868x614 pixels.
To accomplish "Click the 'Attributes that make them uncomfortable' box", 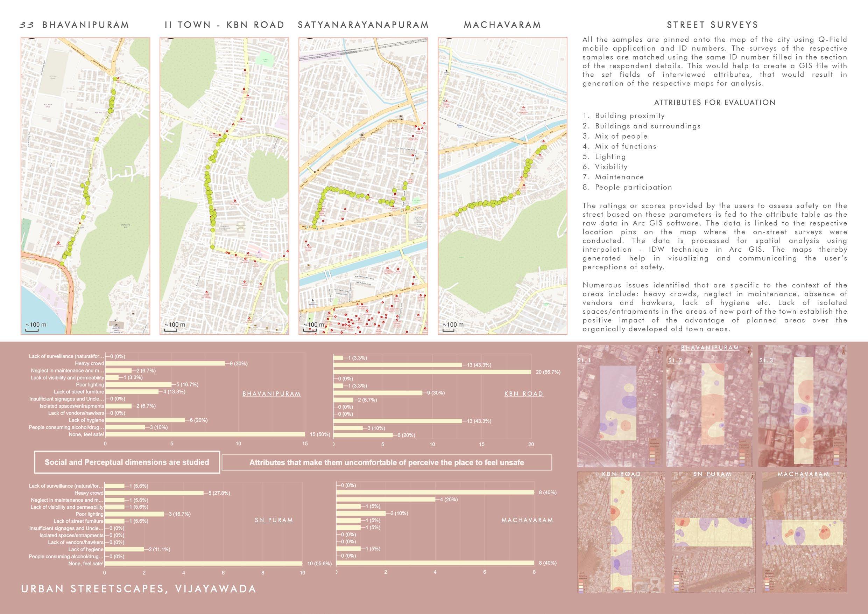I will [x=386, y=462].
